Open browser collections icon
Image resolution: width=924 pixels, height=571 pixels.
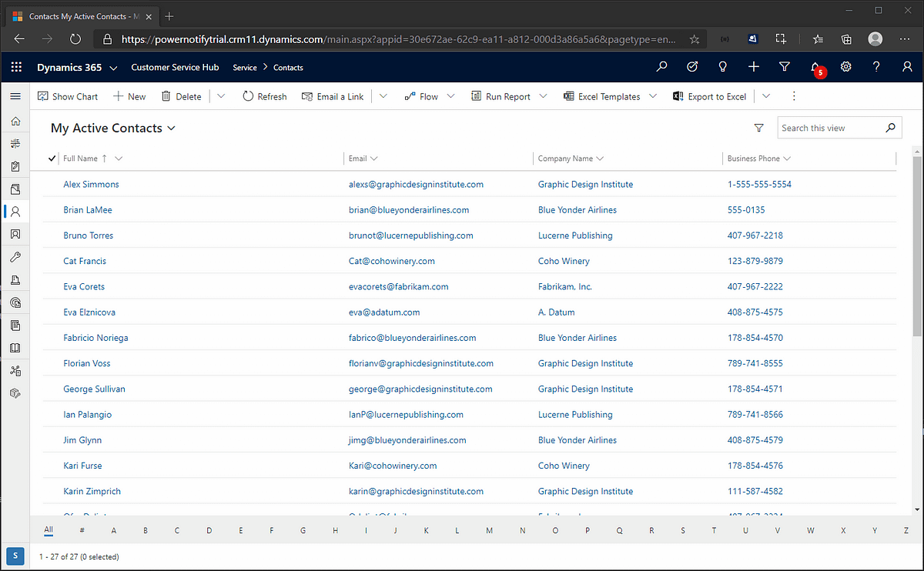click(x=846, y=38)
